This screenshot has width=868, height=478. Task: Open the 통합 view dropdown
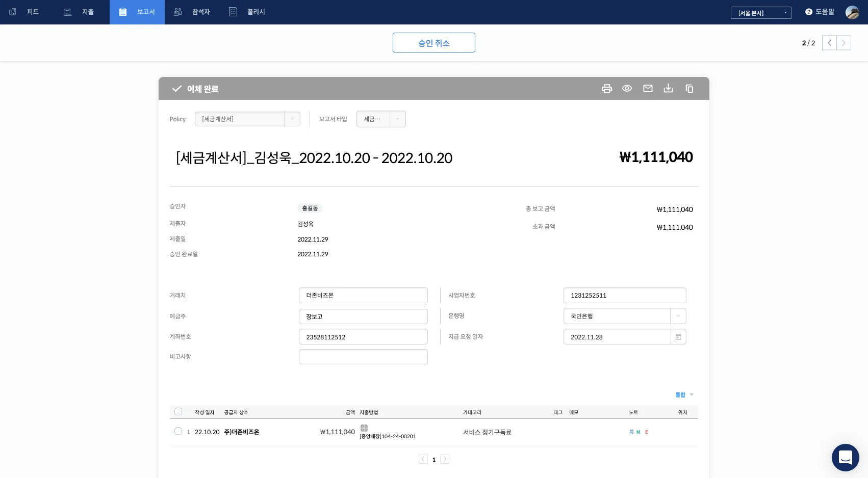tap(683, 394)
